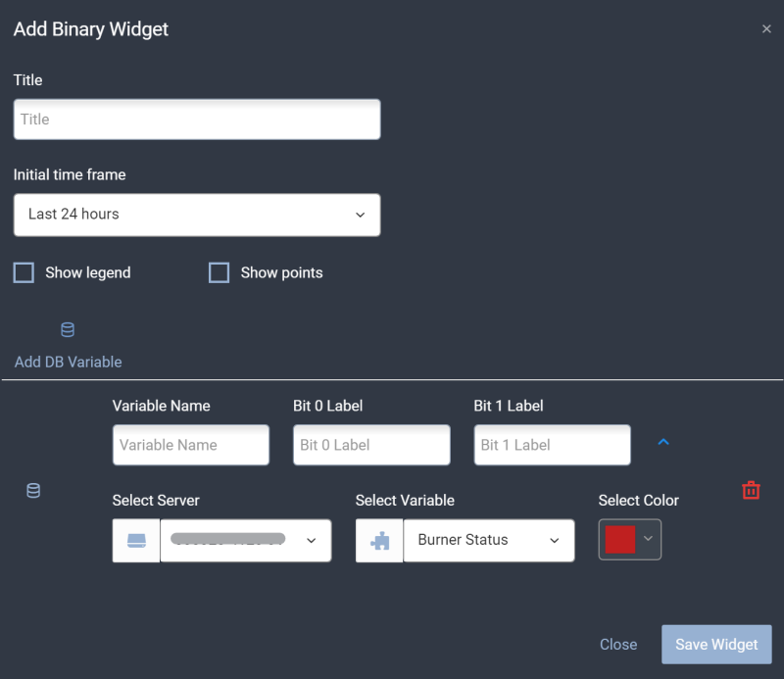Click the puzzle piece icon beside Select Variable
This screenshot has width=784, height=679.
tap(378, 540)
